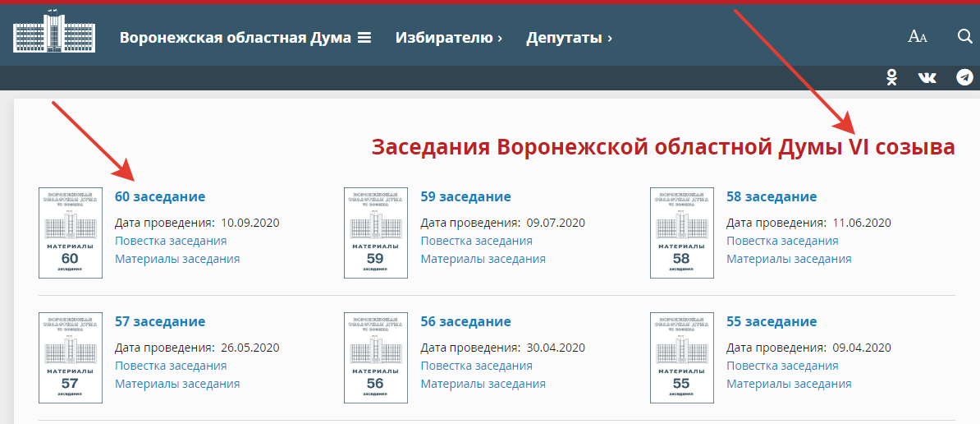The image size is (980, 424).
Task: Open Материалы заседания for session 60
Action: point(177,259)
